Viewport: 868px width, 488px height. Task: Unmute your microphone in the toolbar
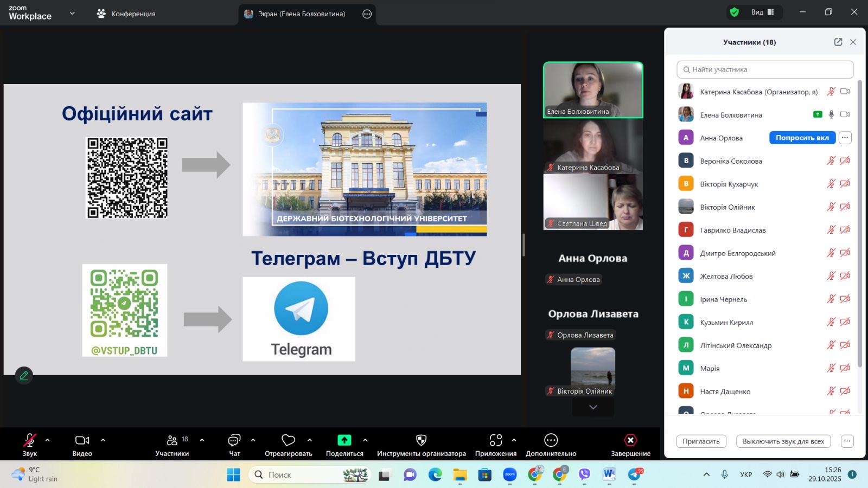tap(30, 440)
